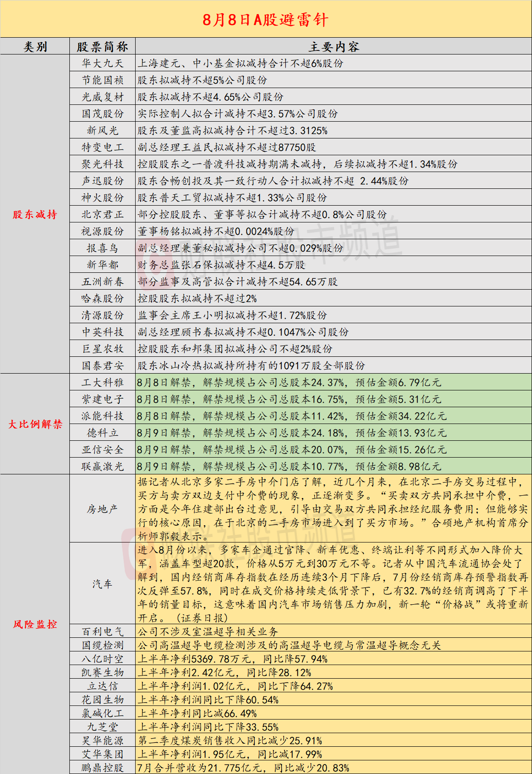Click the 风险监控 category cell
This screenshot has width=532, height=774.
pos(35,624)
